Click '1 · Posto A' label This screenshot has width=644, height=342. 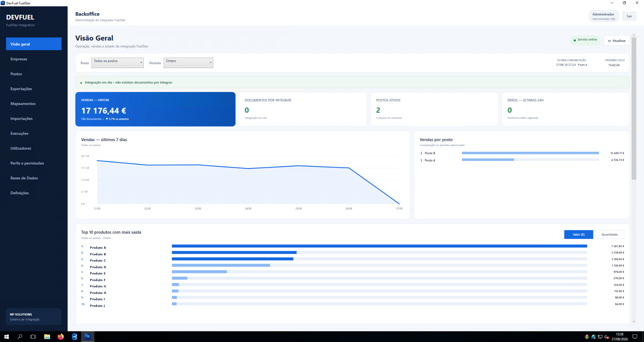(x=428, y=160)
